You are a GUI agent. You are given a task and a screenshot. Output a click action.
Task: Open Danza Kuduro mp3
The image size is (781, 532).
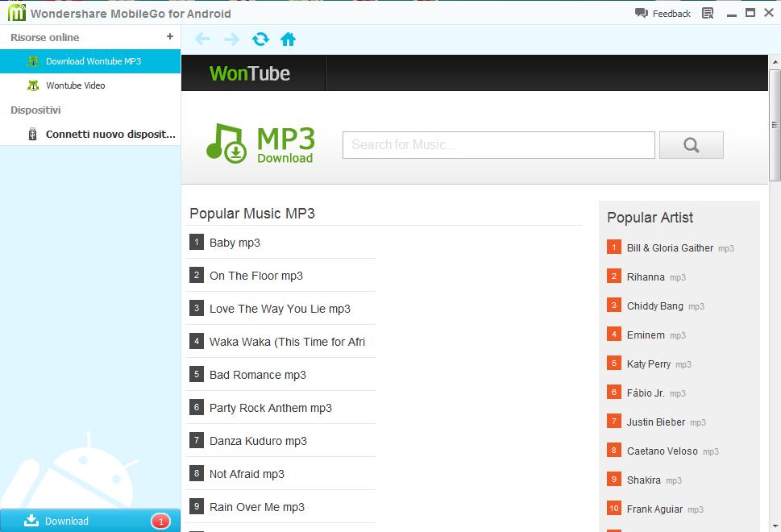(258, 441)
